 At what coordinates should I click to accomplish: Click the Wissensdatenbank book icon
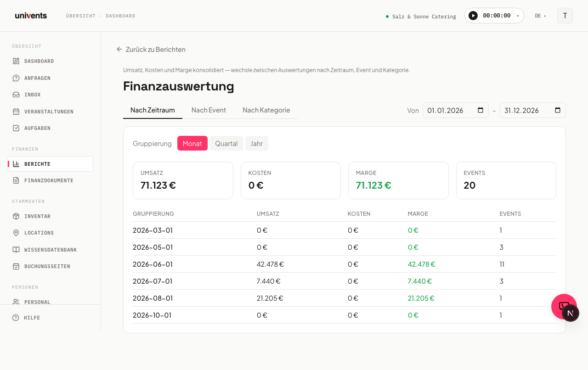16,250
